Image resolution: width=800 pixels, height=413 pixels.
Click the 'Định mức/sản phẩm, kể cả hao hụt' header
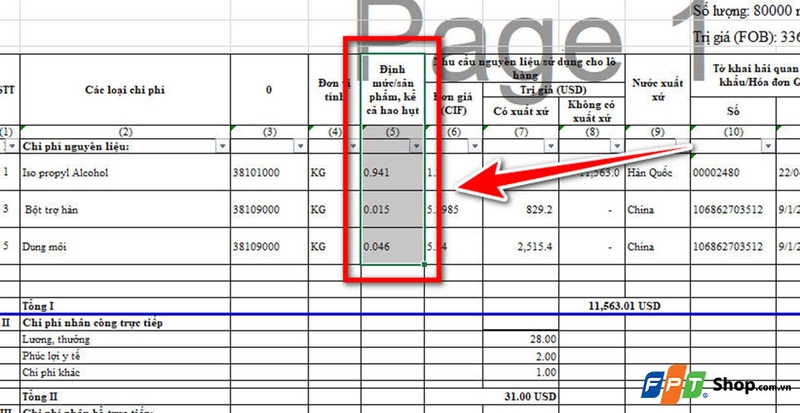tap(392, 90)
